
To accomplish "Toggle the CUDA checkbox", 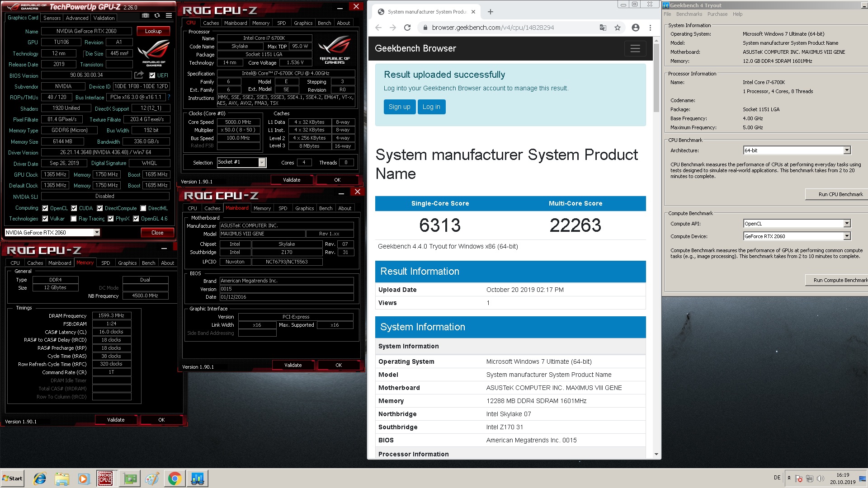I will point(74,208).
